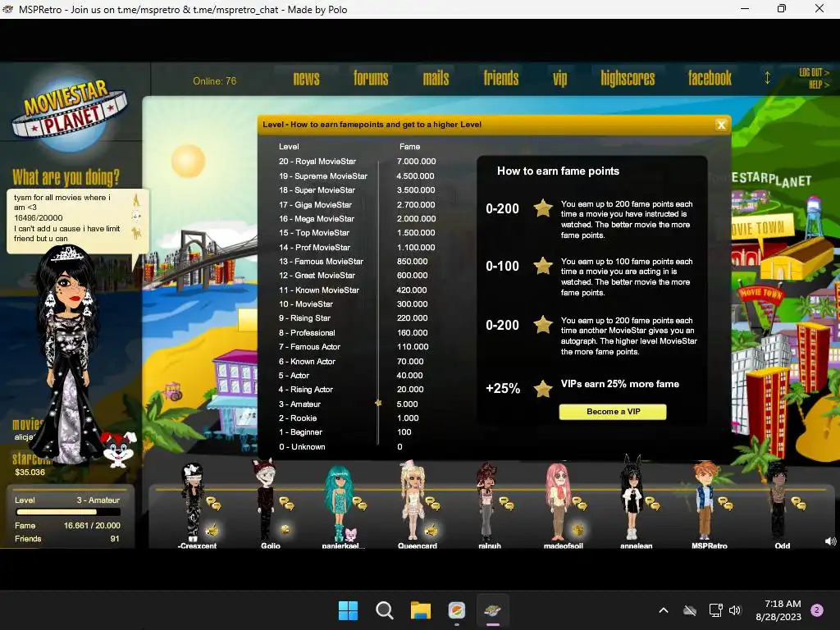Click the glowing gold item below Queencard's chat icon
This screenshot has width=840, height=630.
click(431, 531)
